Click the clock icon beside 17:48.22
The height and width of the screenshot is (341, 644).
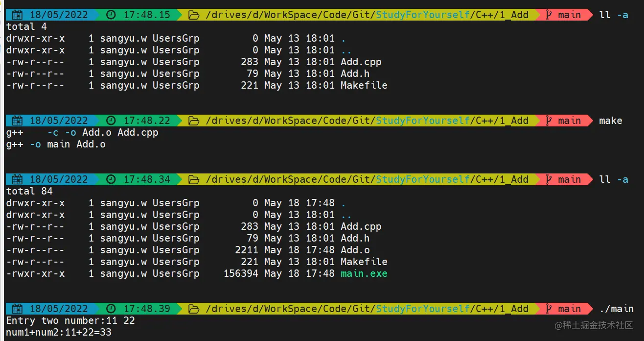[x=111, y=121]
